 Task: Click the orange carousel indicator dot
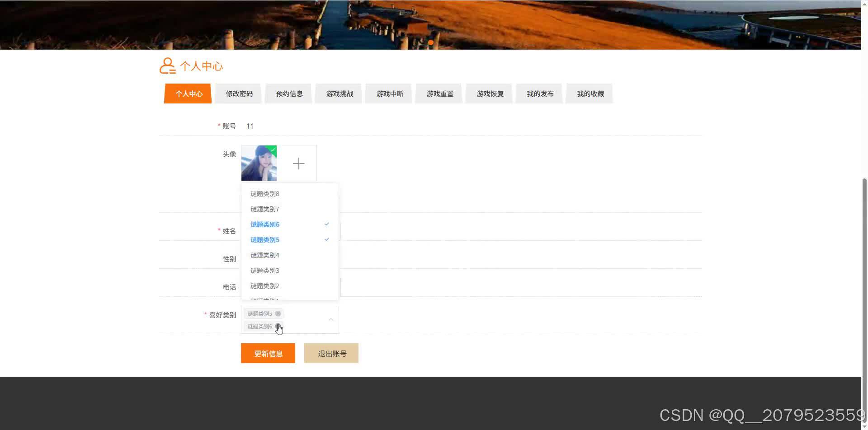431,42
